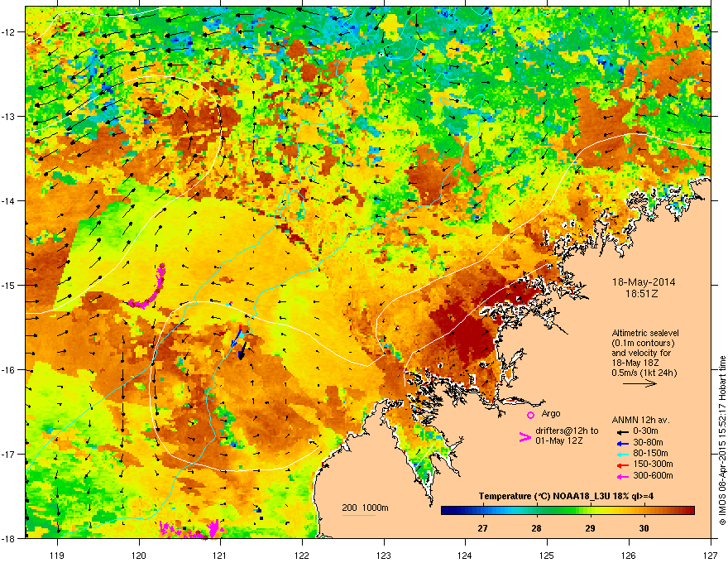The height and width of the screenshot is (563, 728).
Task: Select the cyan 80-150m arrow in the legend
Action: pyautogui.click(x=622, y=454)
